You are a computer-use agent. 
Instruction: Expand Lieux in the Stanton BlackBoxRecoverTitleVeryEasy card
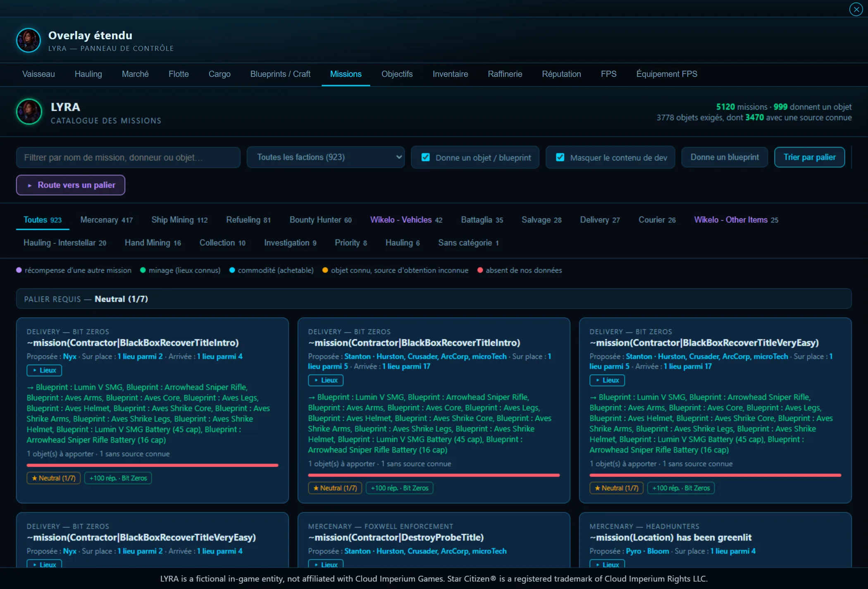pos(607,380)
